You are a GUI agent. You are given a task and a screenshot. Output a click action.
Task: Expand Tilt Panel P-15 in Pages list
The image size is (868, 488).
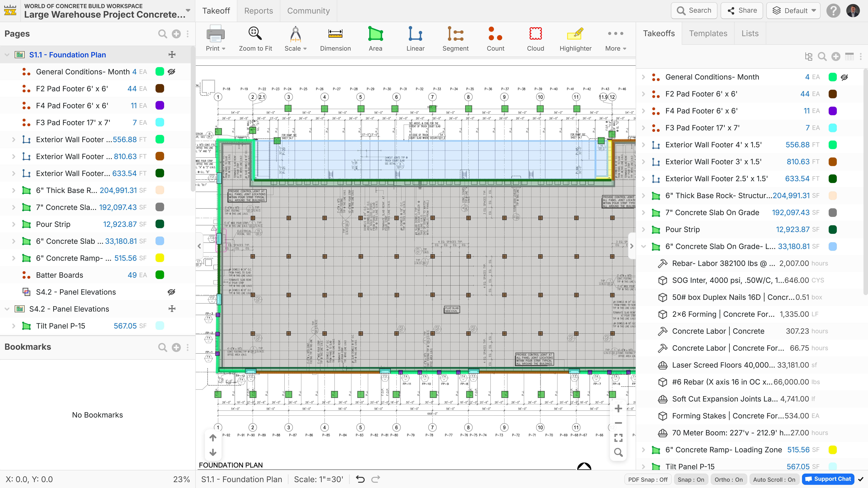pos(14,326)
